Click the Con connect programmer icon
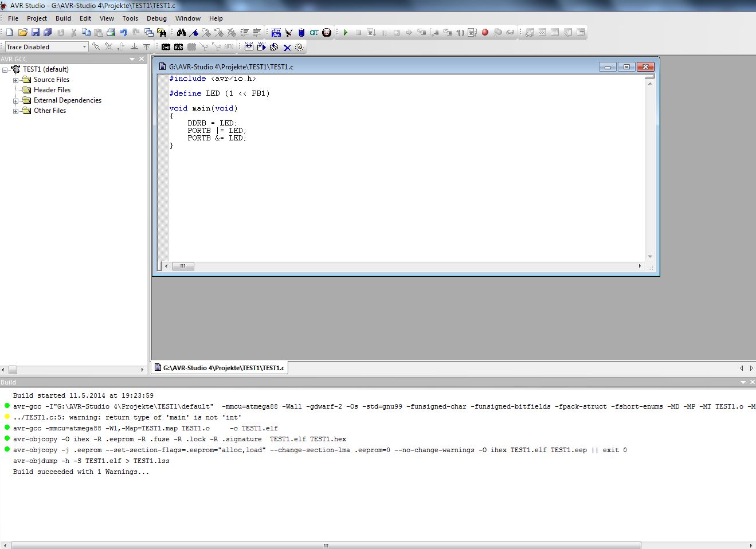This screenshot has height=549, width=756. [x=166, y=47]
